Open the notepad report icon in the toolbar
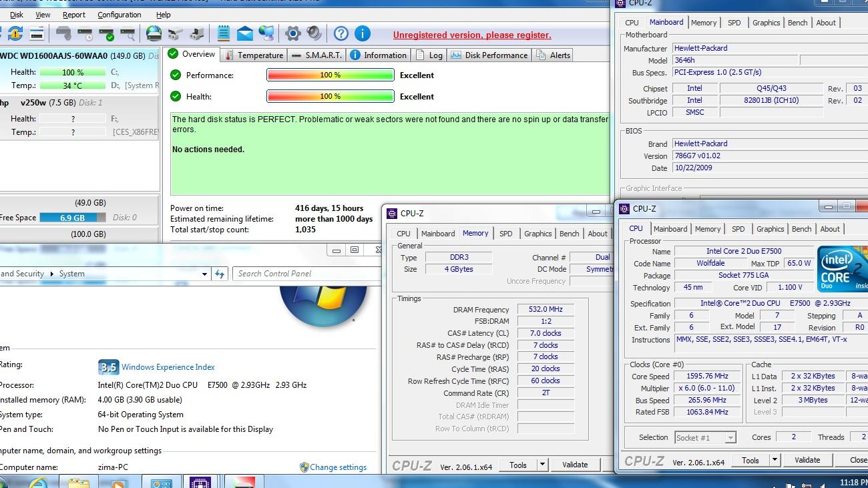This screenshot has width=868, height=488. [224, 33]
